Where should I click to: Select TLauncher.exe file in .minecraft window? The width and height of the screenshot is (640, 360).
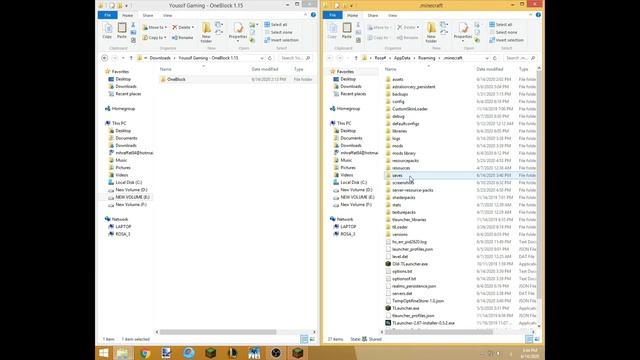tap(406, 308)
